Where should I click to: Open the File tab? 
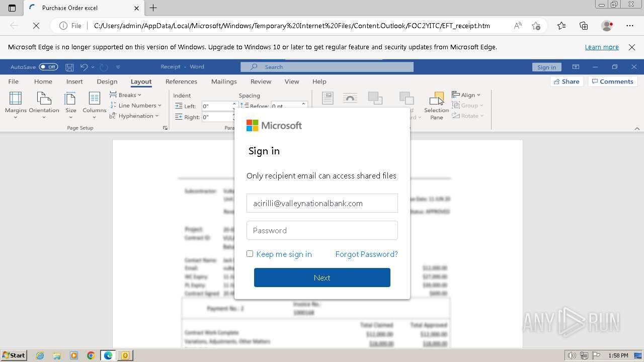[14, 81]
